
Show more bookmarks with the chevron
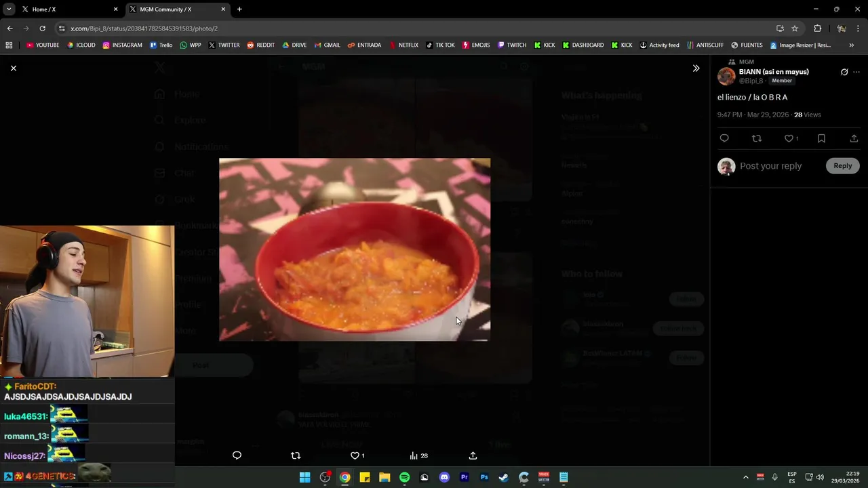(852, 45)
